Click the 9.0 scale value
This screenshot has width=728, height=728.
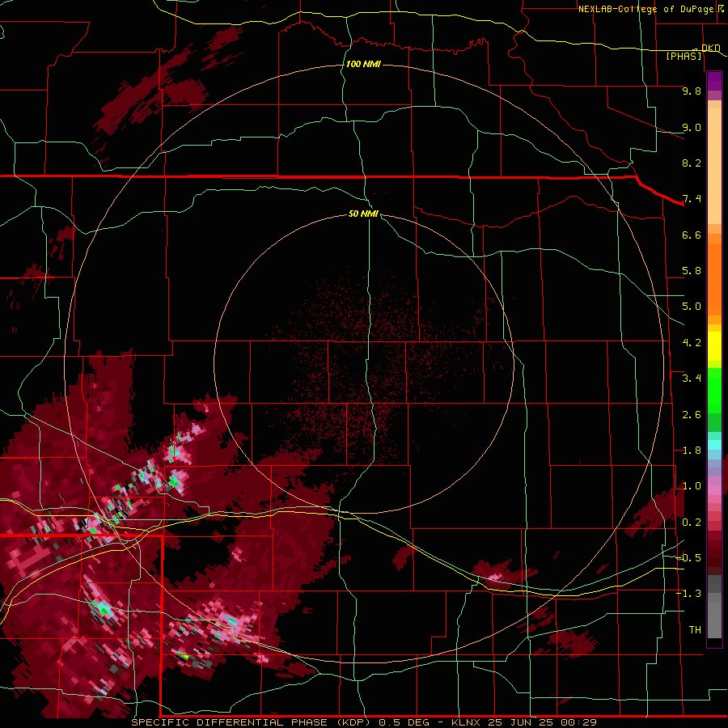pyautogui.click(x=692, y=127)
